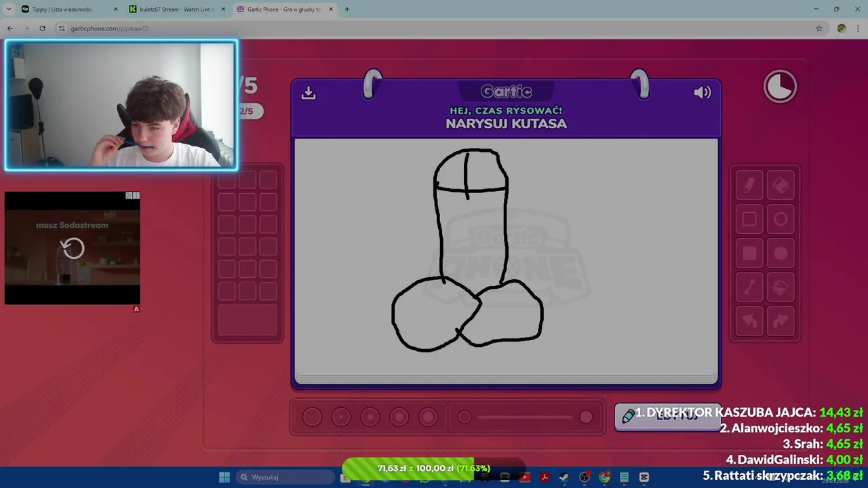868x488 pixels.
Task: Open OBS Studio from taskbar
Action: click(x=585, y=477)
